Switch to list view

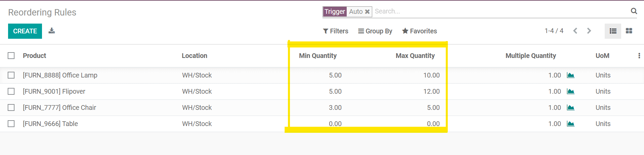pos(613,31)
